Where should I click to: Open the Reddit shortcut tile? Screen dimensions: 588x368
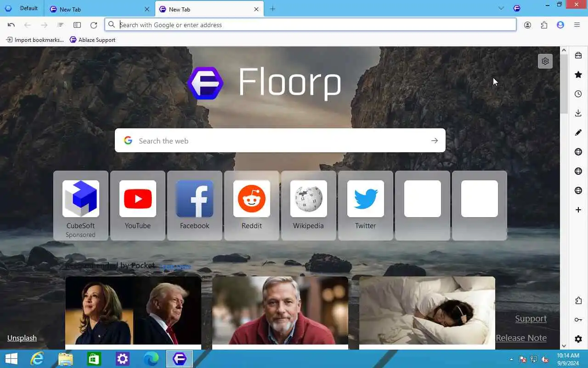click(252, 206)
